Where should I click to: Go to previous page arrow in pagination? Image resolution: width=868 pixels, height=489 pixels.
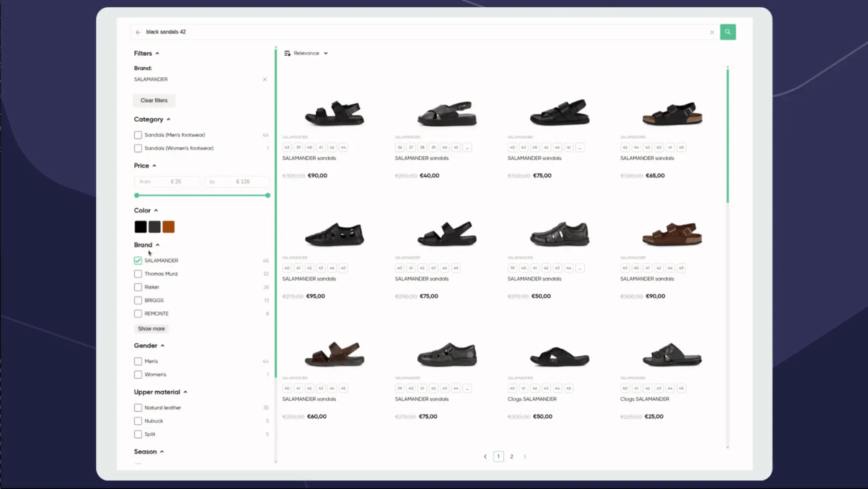485,456
